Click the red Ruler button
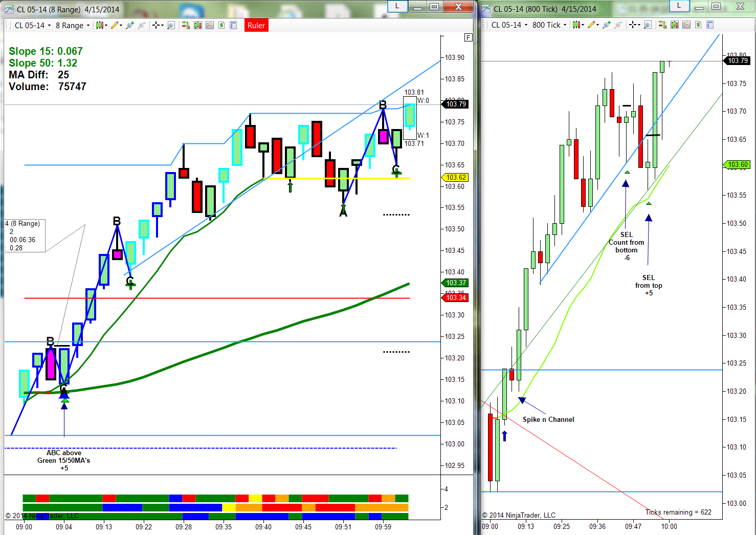Viewport: 756px width, 535px height. tap(256, 25)
